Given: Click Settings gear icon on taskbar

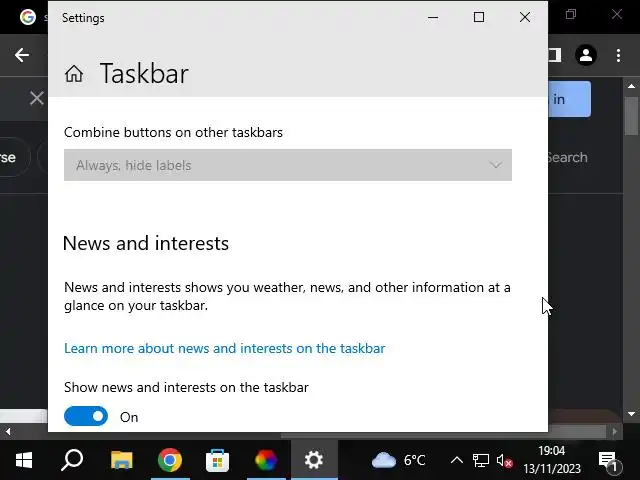Looking at the screenshot, I should tap(314, 460).
